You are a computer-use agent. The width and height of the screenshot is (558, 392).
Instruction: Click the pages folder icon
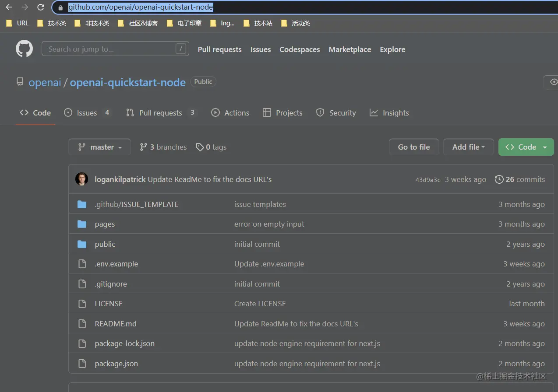click(82, 224)
